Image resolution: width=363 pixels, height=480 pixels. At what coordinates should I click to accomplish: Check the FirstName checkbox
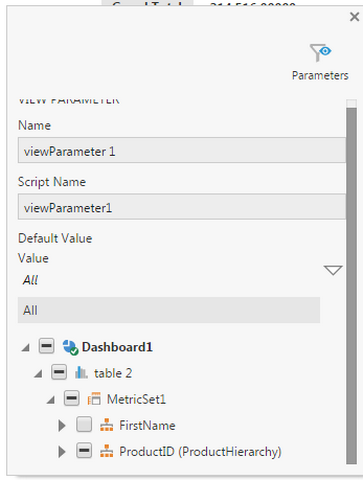click(x=84, y=425)
